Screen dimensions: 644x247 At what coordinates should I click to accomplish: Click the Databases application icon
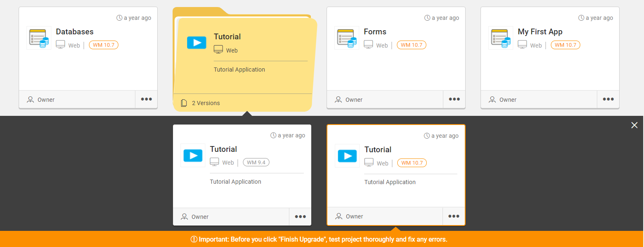[38, 38]
